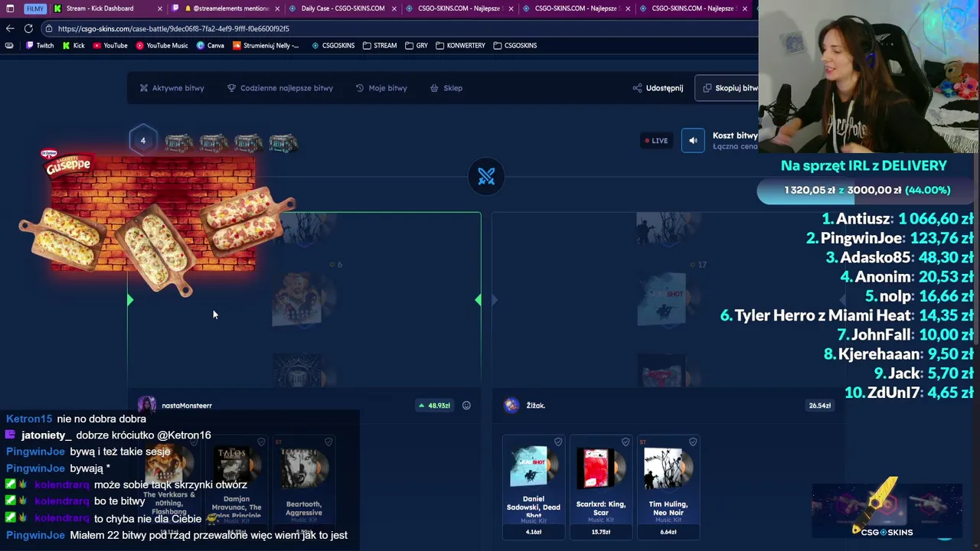The height and width of the screenshot is (551, 980).
Task: Click the trophy icon for daily best battles
Action: 231,88
